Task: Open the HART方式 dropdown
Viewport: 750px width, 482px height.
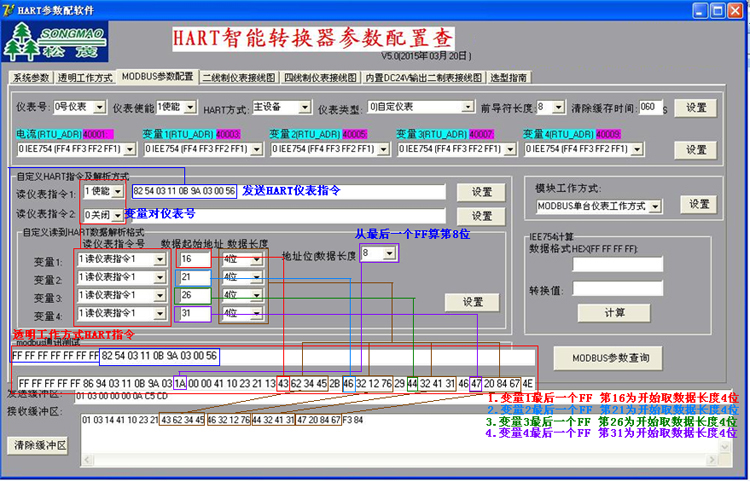Action: (x=282, y=107)
